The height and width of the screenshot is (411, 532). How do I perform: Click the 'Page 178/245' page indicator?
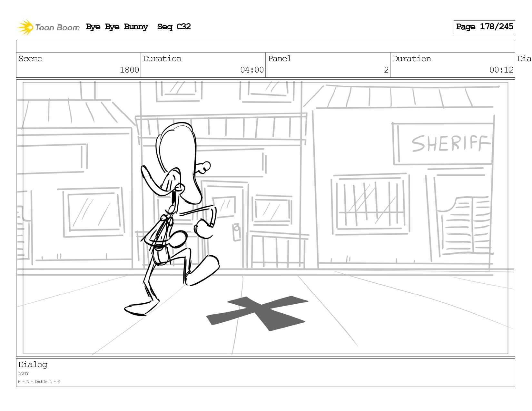click(x=484, y=27)
